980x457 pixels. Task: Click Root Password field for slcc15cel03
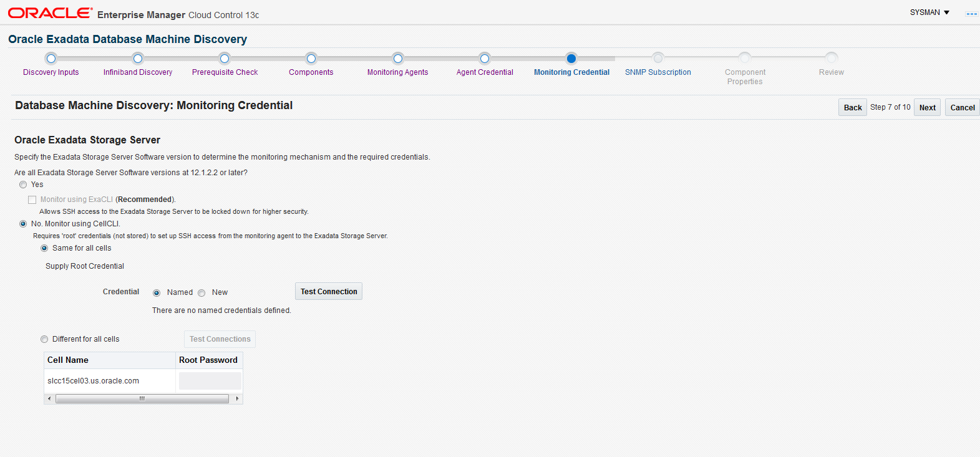pyautogui.click(x=210, y=381)
